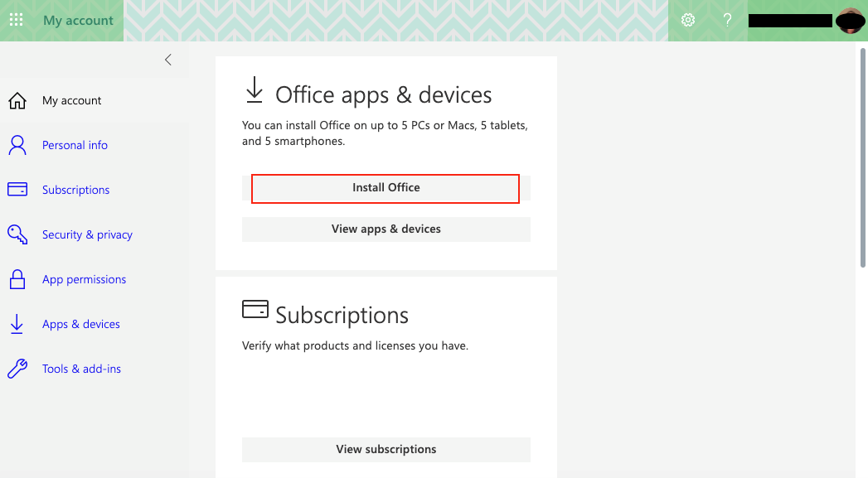
Task: Navigate to Apps & devices
Action: 80,324
